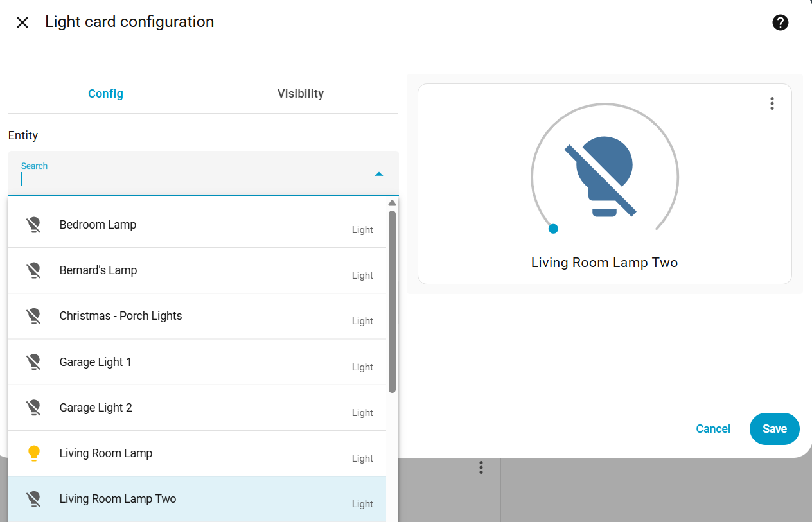Click the icon beside Christmas - Porch Lights
Image resolution: width=812 pixels, height=522 pixels.
[x=33, y=316]
